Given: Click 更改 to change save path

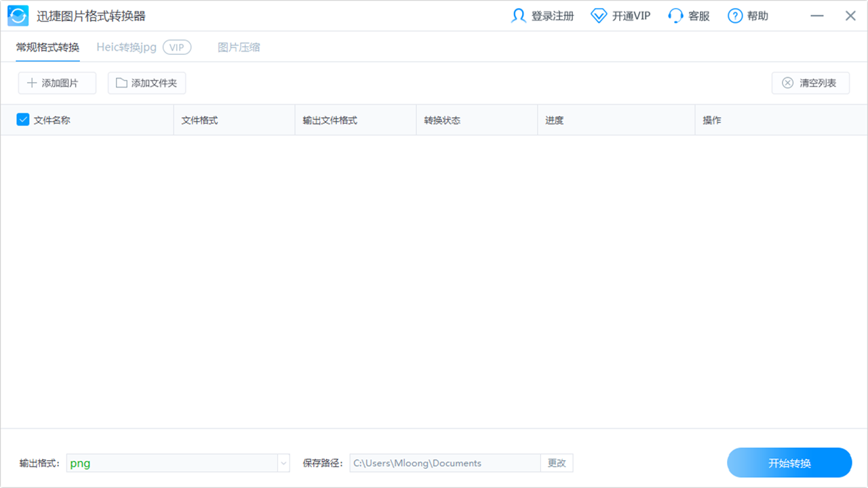Looking at the screenshot, I should click(557, 463).
